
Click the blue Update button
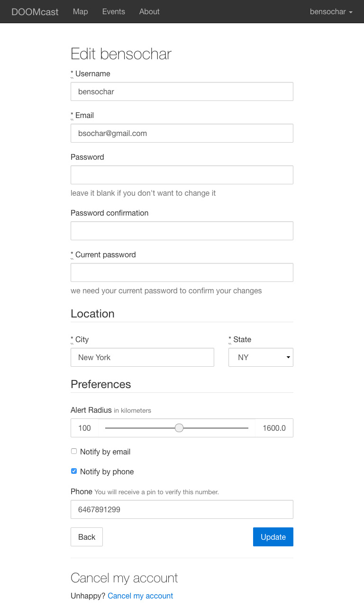point(273,537)
